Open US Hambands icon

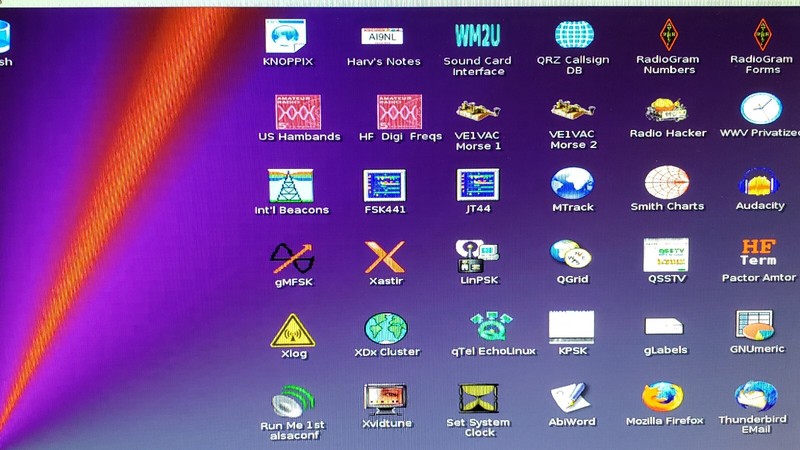pyautogui.click(x=298, y=112)
